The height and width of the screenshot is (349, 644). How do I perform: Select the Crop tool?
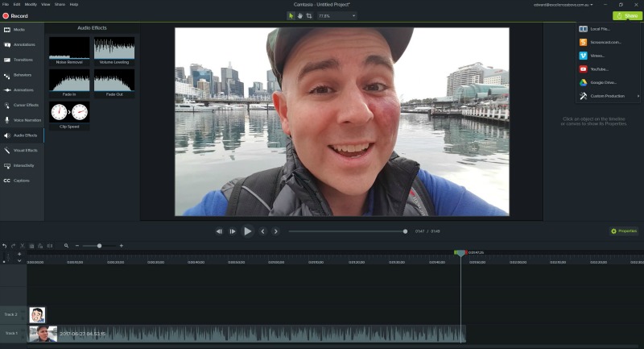tap(309, 15)
